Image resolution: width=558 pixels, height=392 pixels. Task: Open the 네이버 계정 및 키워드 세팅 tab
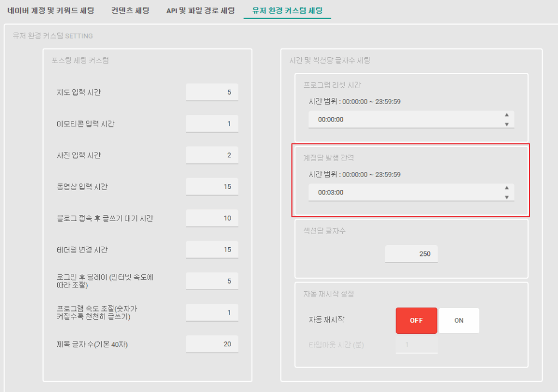click(51, 10)
